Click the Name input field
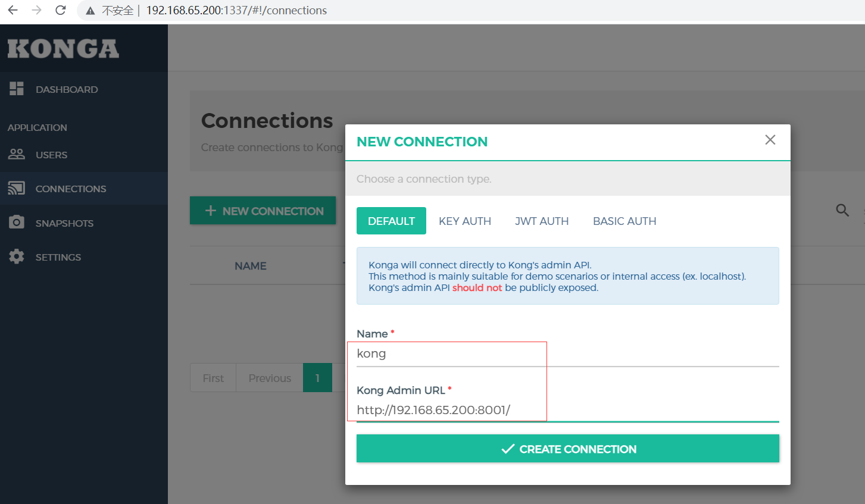The width and height of the screenshot is (865, 504). (568, 353)
